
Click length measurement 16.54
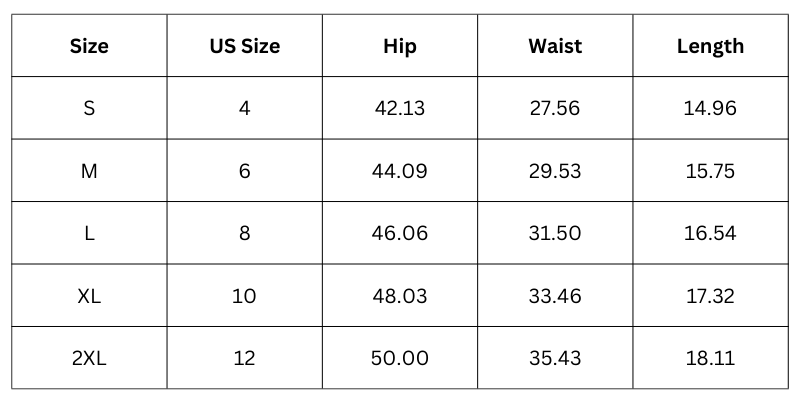click(710, 233)
